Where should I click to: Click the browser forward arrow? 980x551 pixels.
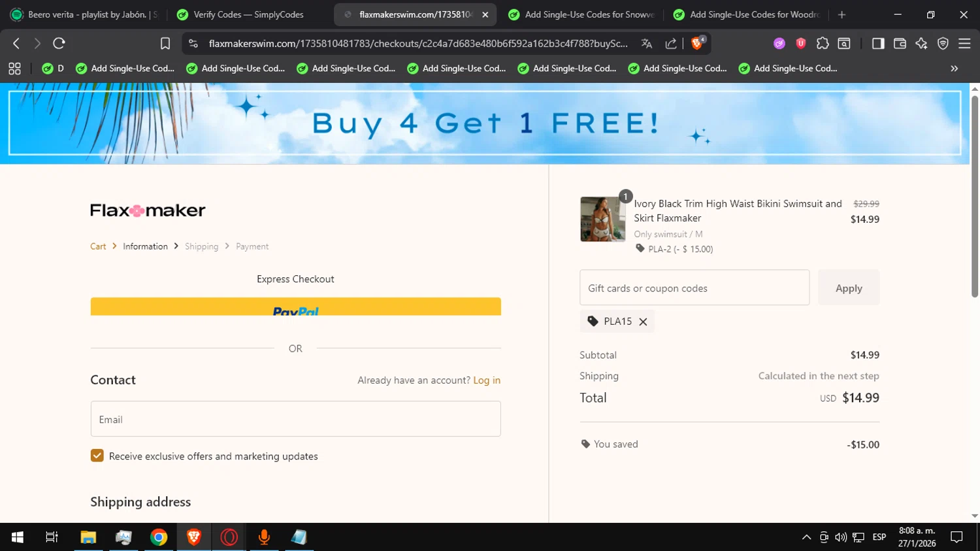tap(37, 43)
